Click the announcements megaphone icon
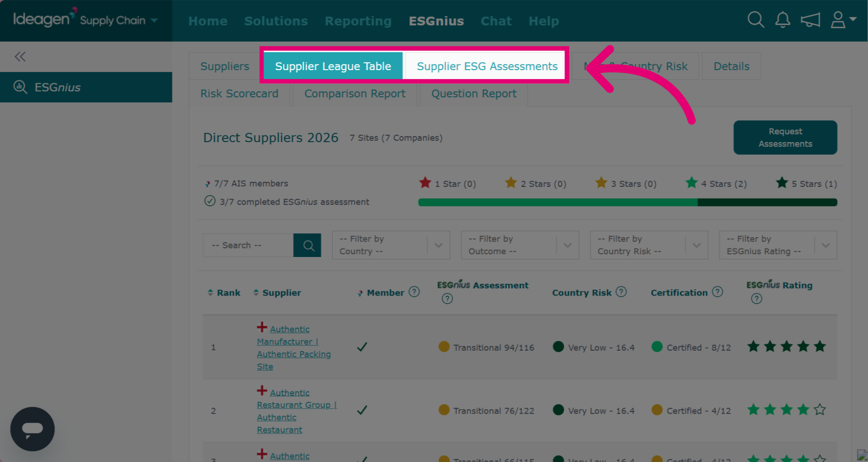The height and width of the screenshot is (462, 868). pyautogui.click(x=810, y=20)
